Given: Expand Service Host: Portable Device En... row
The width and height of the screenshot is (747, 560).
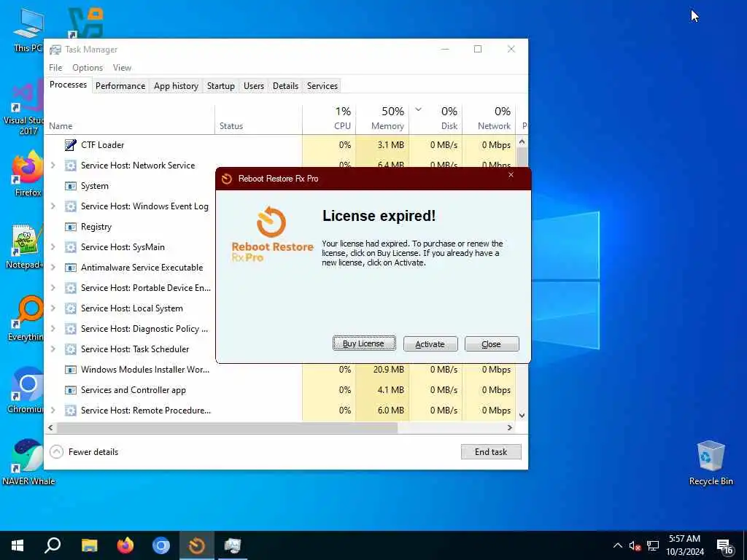Looking at the screenshot, I should (53, 287).
